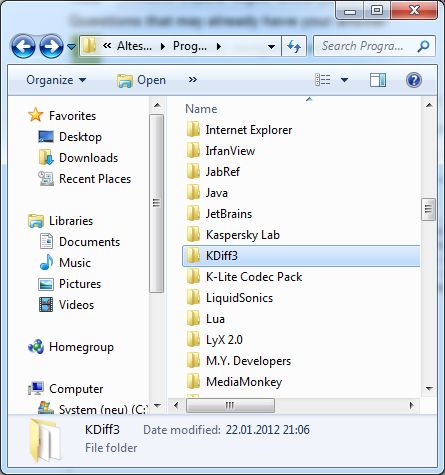Screen dimensions: 445x475
Task: Click the Recent Places icon
Action: tap(46, 178)
